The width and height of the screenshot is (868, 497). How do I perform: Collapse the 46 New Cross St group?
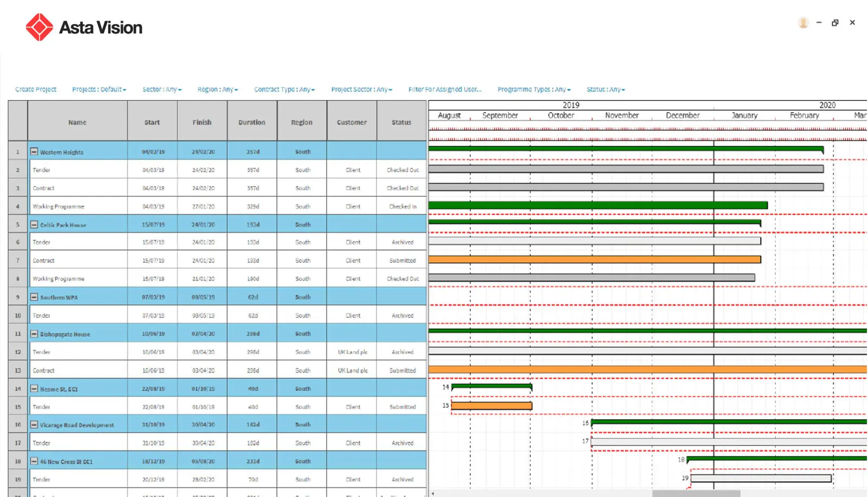click(x=34, y=461)
